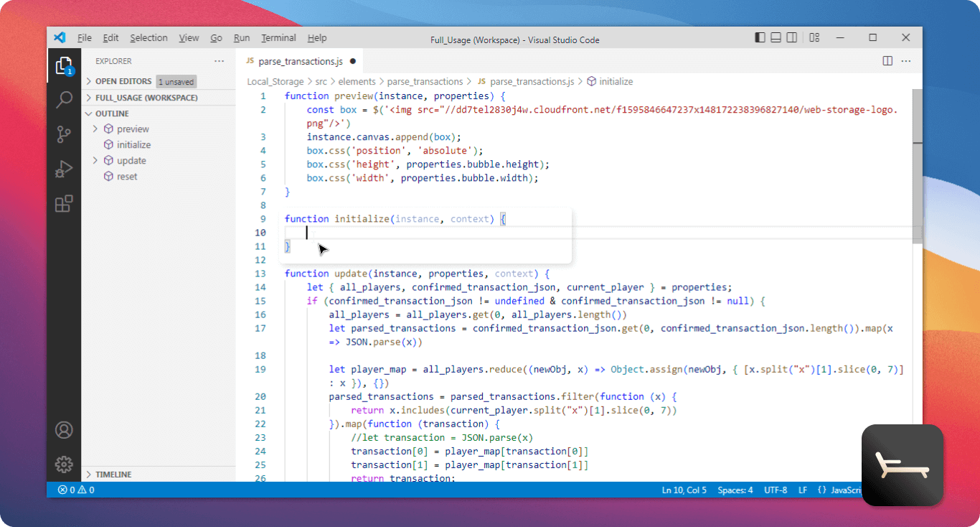980x527 pixels.
Task: Open the Manage settings gear icon
Action: click(64, 465)
